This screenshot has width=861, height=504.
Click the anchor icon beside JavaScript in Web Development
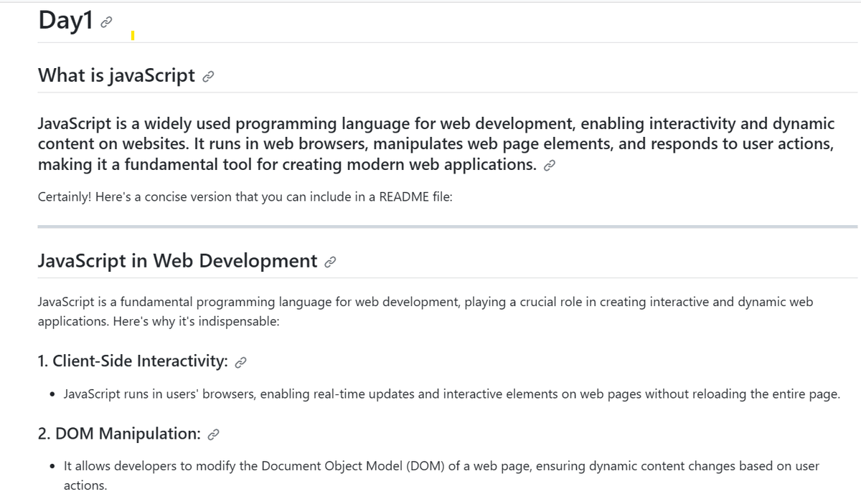[330, 262]
